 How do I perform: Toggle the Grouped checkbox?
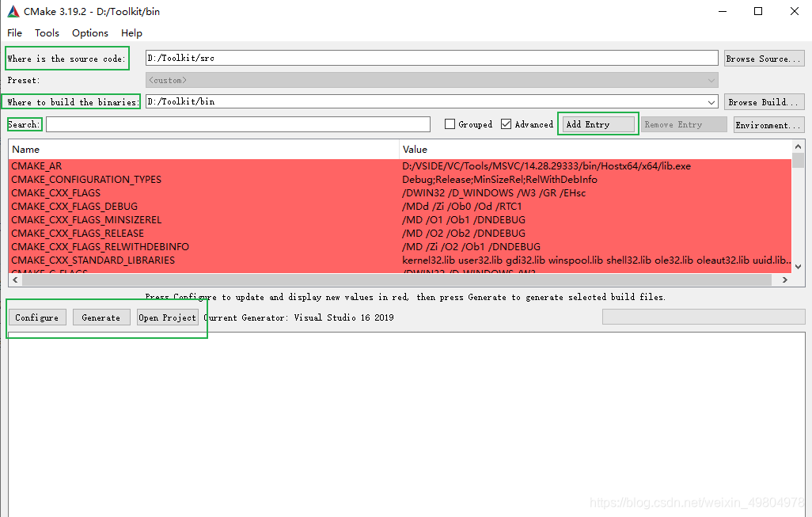[450, 124]
